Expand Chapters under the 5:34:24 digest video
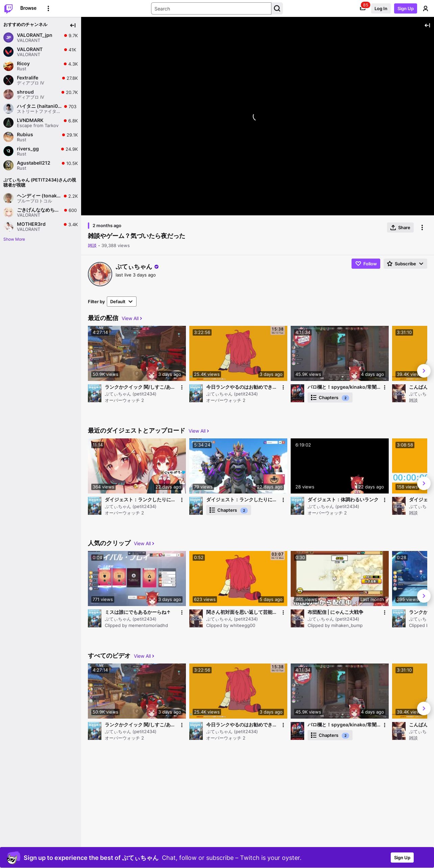Image resolution: width=434 pixels, height=868 pixels. tap(228, 510)
